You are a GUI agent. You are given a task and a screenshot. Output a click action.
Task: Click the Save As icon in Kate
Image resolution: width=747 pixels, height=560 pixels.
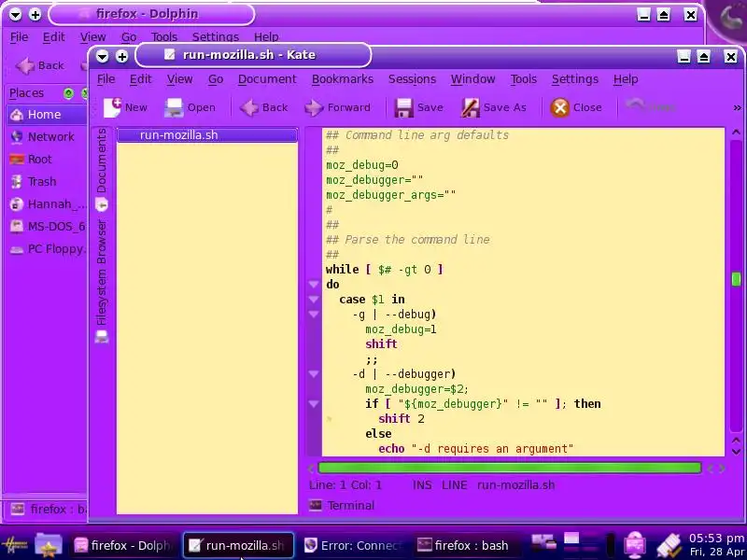pyautogui.click(x=471, y=107)
